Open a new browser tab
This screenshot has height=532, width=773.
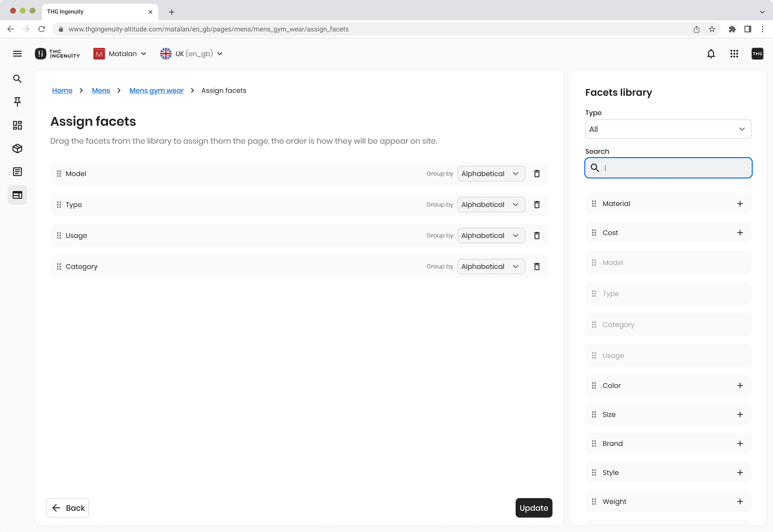[172, 12]
